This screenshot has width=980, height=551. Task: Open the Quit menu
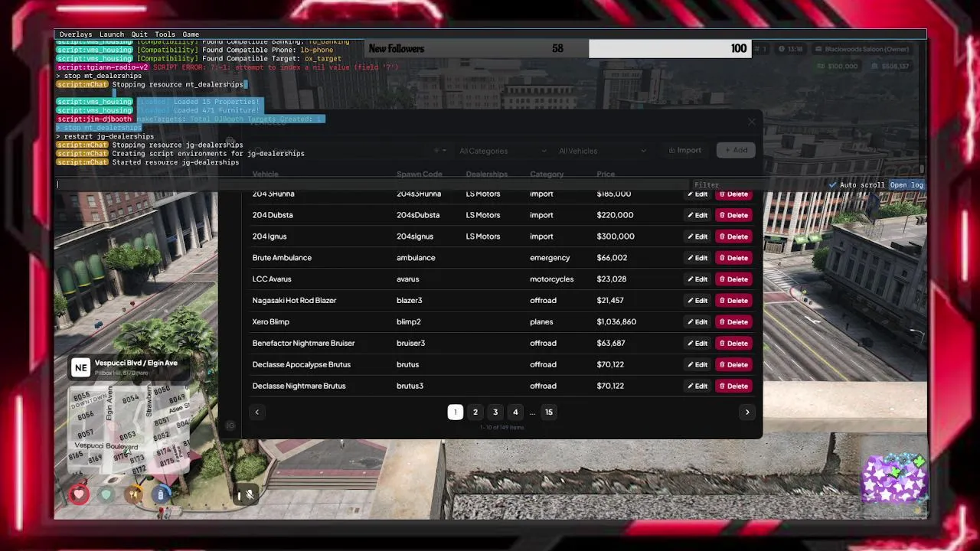pos(139,34)
